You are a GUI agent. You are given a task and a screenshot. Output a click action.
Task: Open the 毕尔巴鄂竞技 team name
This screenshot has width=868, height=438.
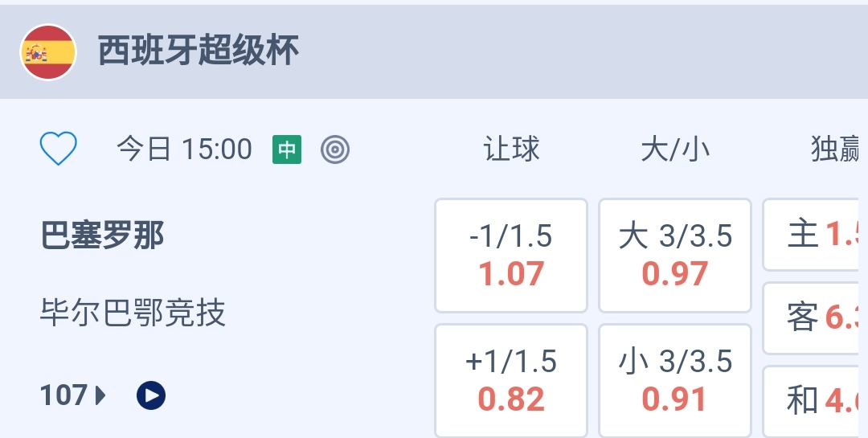point(133,313)
